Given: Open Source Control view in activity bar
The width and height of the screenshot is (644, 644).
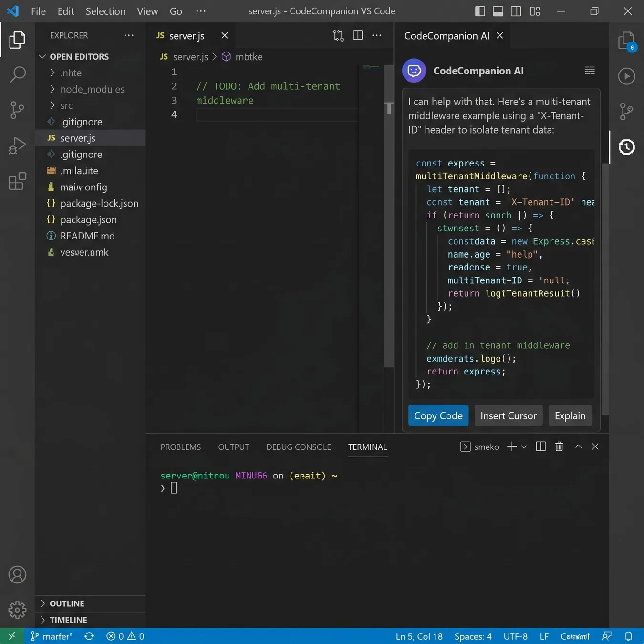Looking at the screenshot, I should [17, 110].
